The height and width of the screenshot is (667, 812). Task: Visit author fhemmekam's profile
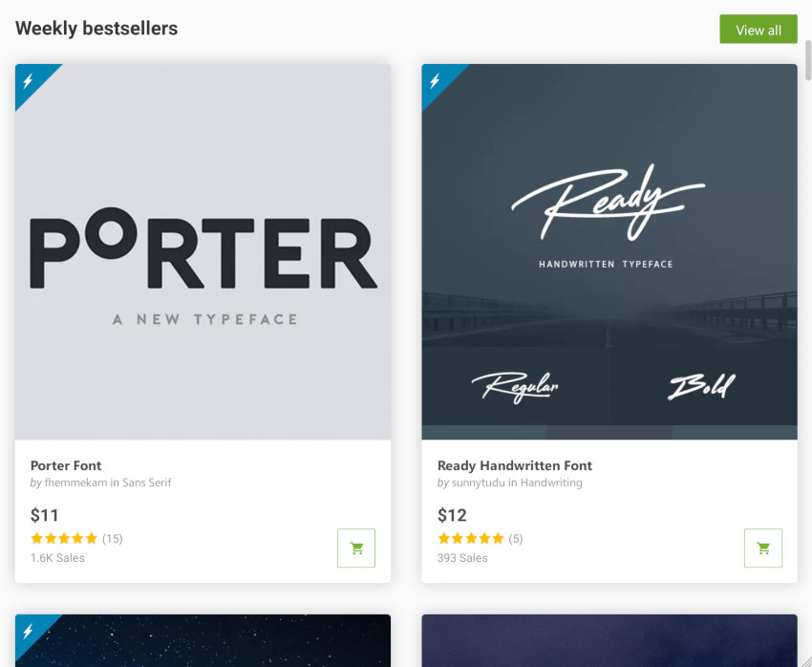(x=76, y=483)
